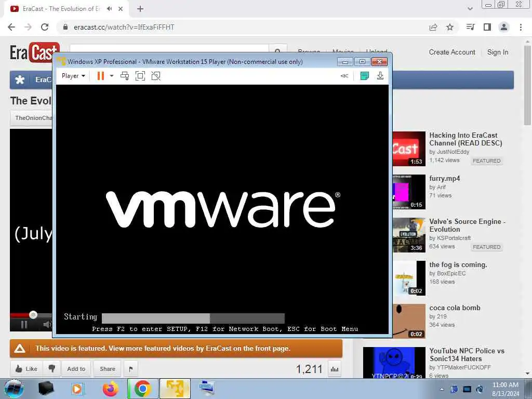Mute the EraCast tab audio
This screenshot has width=532, height=399.
coord(109,9)
